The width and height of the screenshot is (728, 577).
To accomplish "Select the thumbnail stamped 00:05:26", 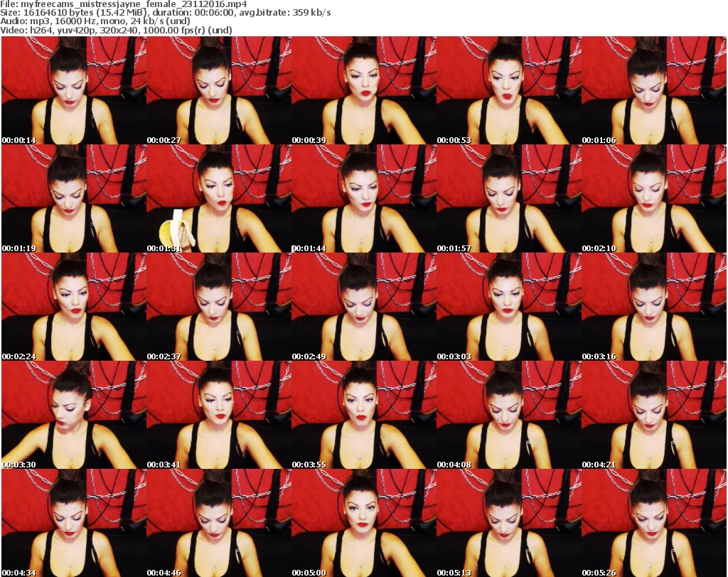I will [654, 523].
